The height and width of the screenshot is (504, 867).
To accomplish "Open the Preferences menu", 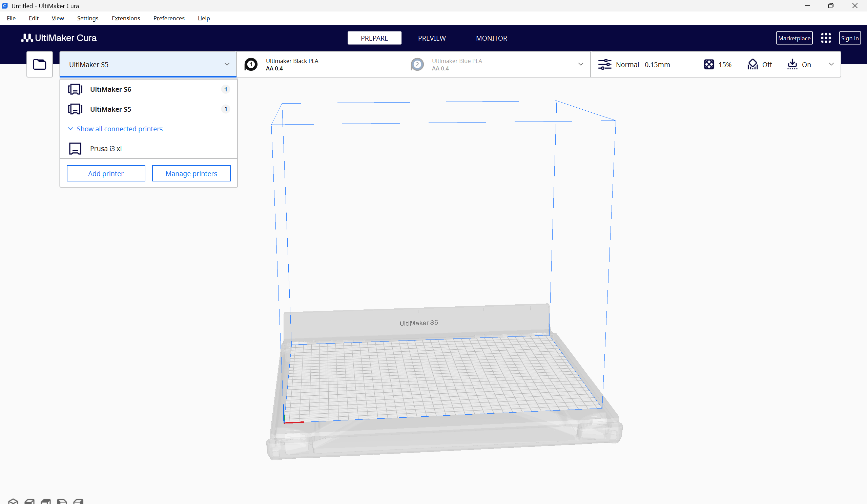I will [169, 18].
